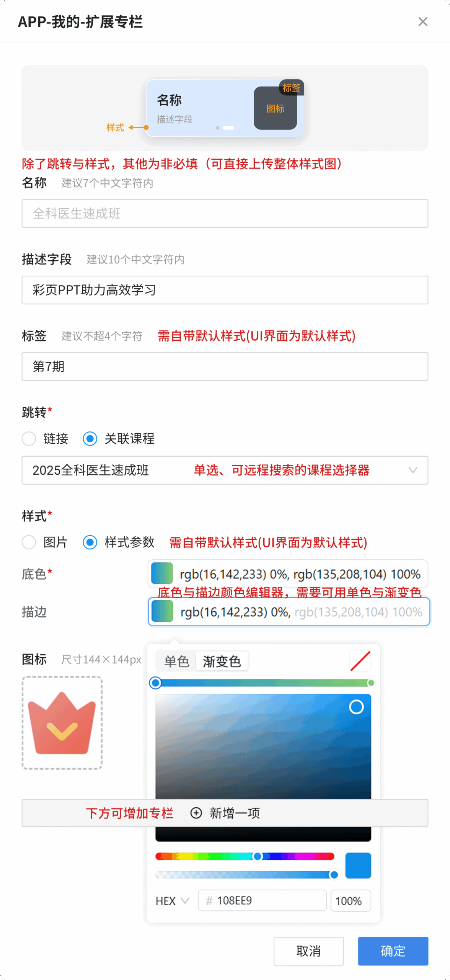Viewport: 450px width, 980px height.
Task: Click the blue current color preview square
Action: (x=358, y=865)
